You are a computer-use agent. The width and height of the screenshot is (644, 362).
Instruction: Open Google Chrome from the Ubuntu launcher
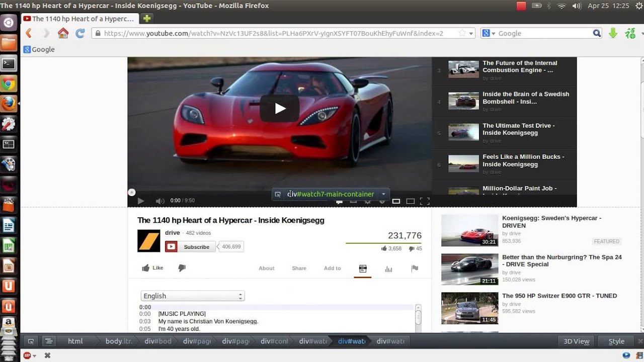click(x=9, y=83)
